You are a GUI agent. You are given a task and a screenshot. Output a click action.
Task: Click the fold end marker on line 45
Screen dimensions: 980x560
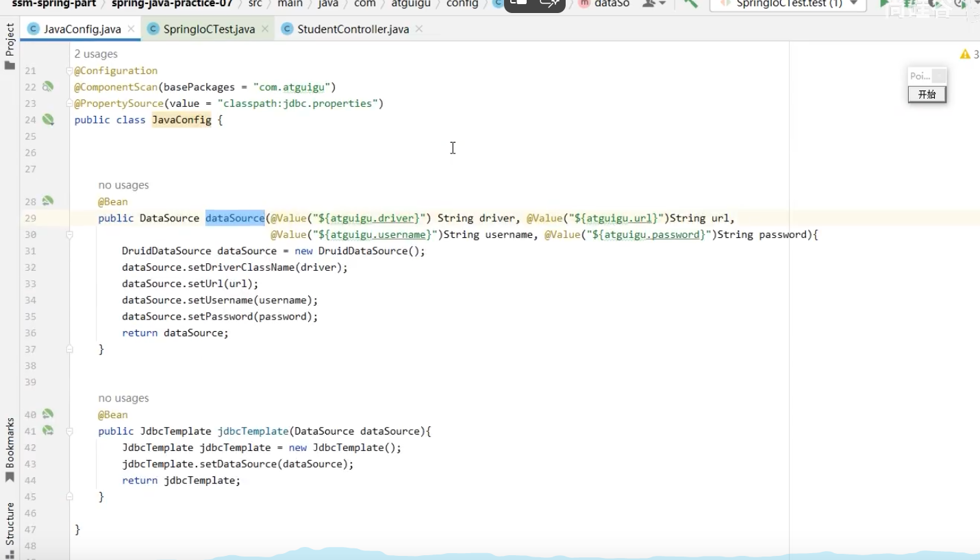(x=69, y=497)
